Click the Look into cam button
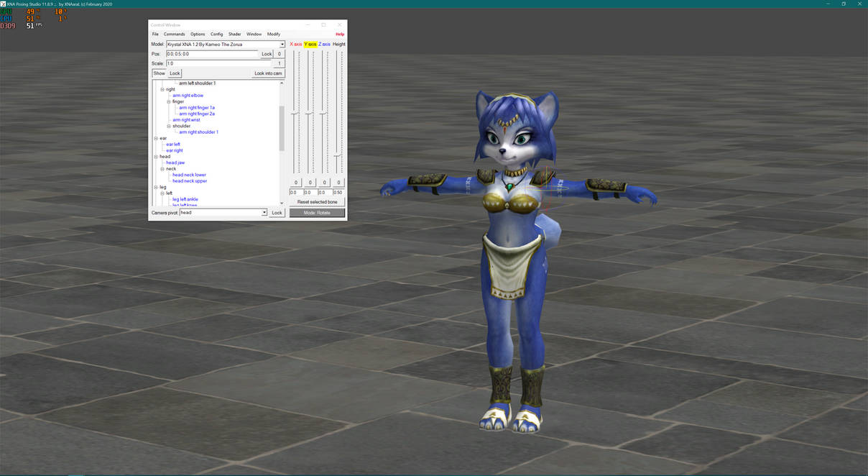 point(267,73)
